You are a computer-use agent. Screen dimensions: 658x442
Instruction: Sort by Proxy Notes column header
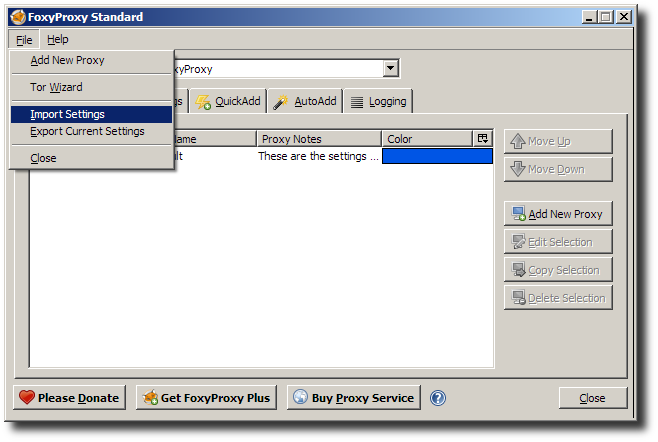(319, 139)
